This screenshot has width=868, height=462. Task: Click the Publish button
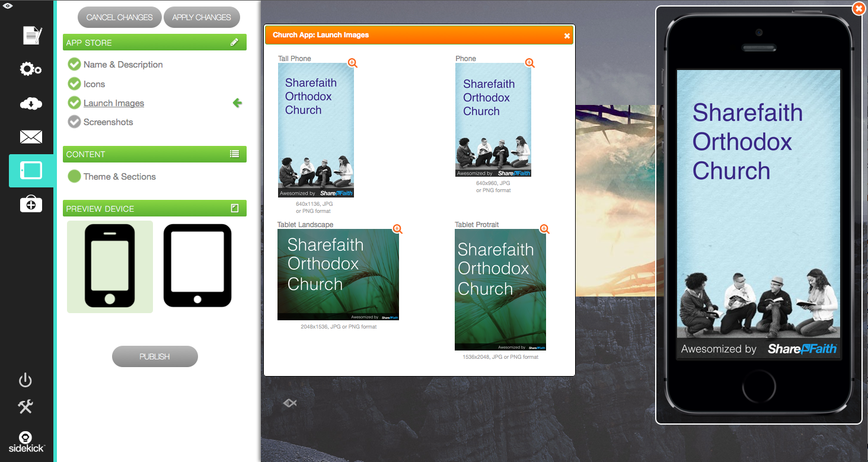coord(155,356)
